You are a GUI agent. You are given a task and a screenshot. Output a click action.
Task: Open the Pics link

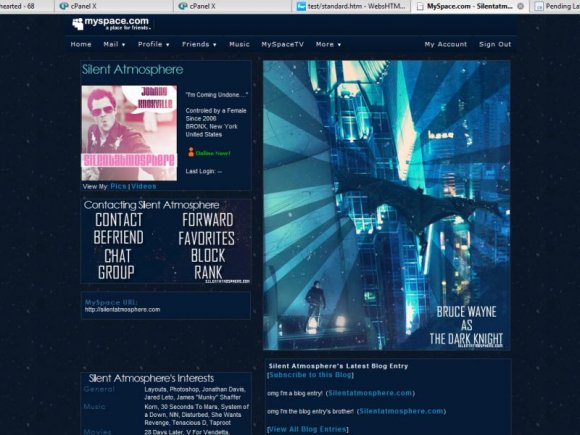click(x=118, y=186)
